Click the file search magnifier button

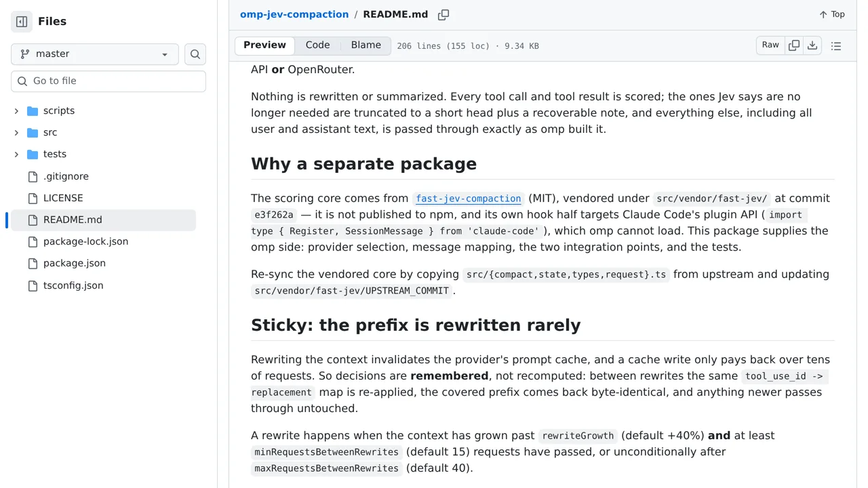(x=195, y=54)
